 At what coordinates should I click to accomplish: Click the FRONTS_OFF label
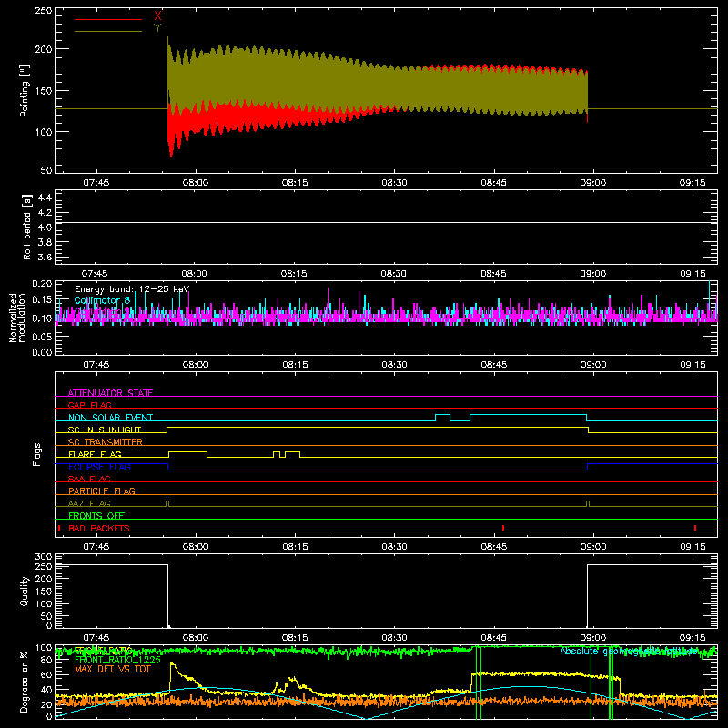pos(96,516)
